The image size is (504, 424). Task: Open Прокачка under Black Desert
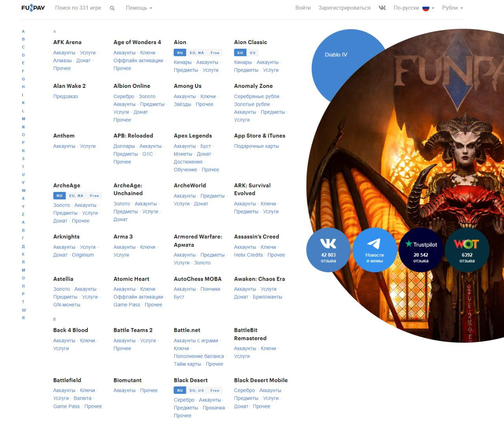tap(214, 407)
